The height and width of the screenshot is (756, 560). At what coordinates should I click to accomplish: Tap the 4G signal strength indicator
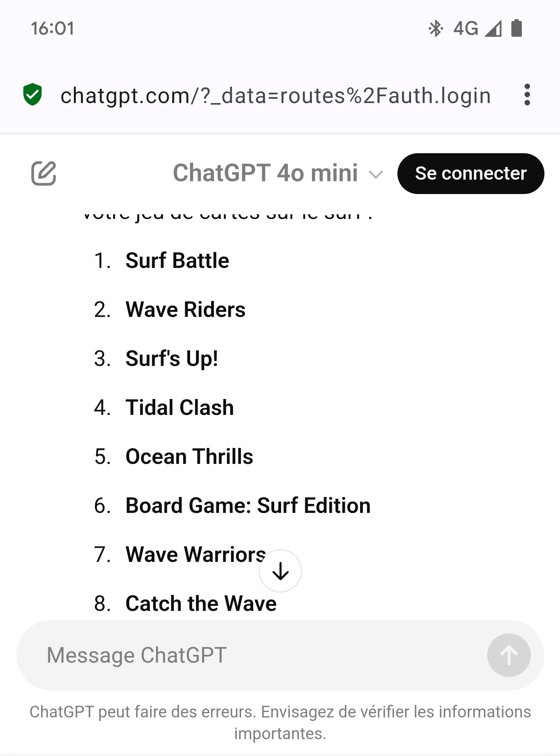[x=478, y=28]
